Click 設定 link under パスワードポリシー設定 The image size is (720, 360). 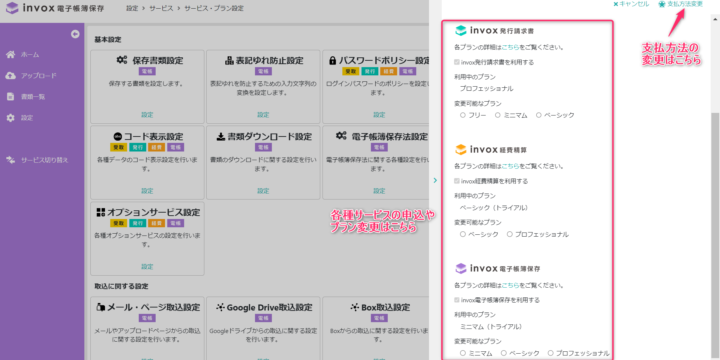(379, 115)
